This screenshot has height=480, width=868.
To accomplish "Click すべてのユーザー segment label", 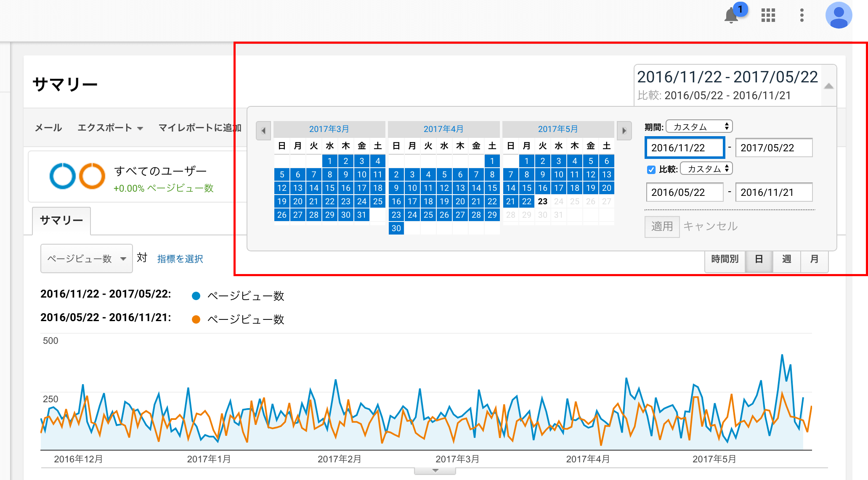I will pyautogui.click(x=160, y=171).
